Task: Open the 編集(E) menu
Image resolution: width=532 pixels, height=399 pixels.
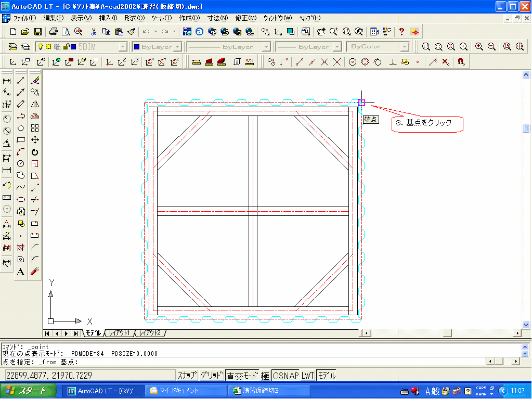Action: click(x=53, y=18)
